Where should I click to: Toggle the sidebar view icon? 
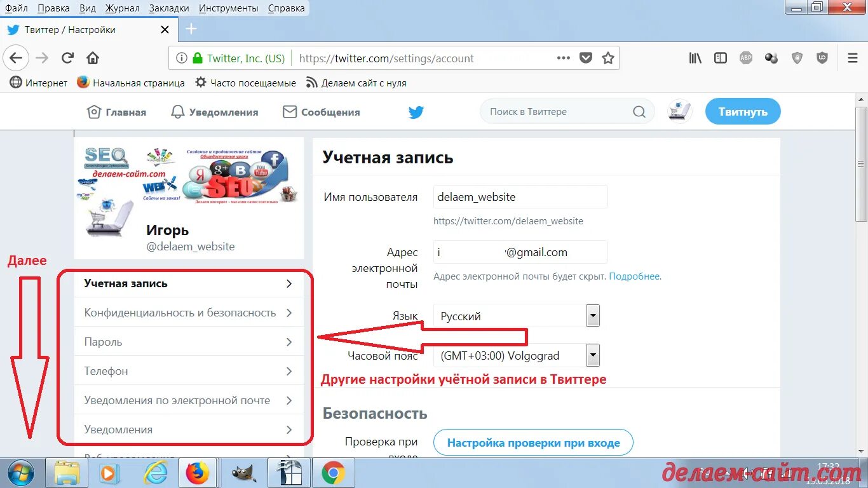click(721, 58)
